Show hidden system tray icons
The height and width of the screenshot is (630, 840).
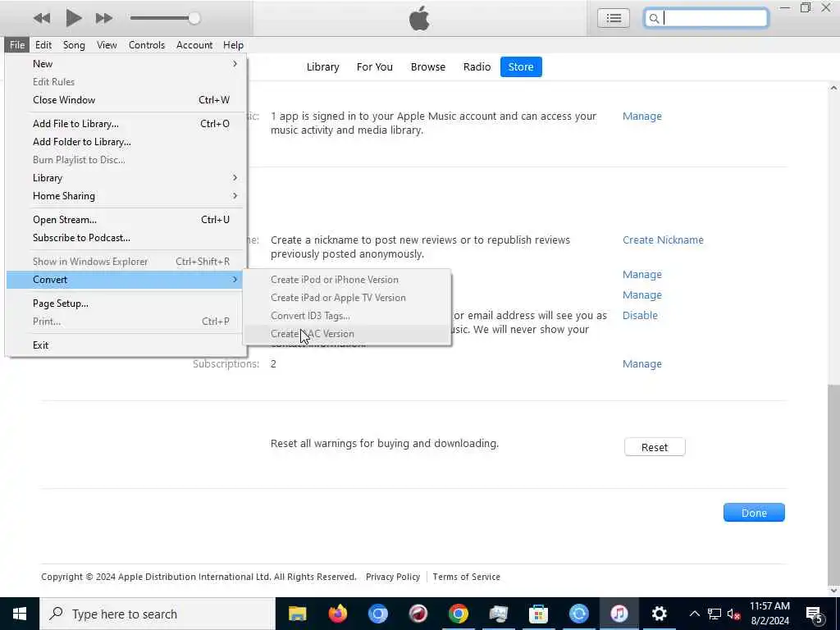[x=694, y=614]
